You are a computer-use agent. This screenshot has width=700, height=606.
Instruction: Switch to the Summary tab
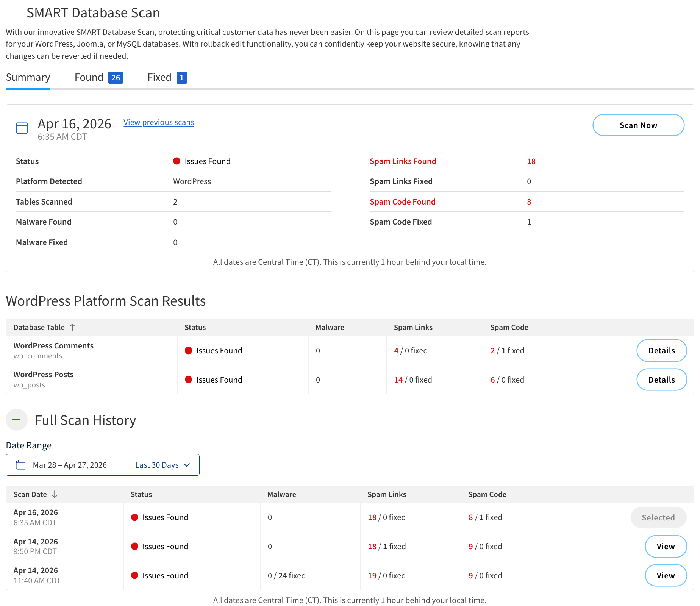pyautogui.click(x=28, y=77)
